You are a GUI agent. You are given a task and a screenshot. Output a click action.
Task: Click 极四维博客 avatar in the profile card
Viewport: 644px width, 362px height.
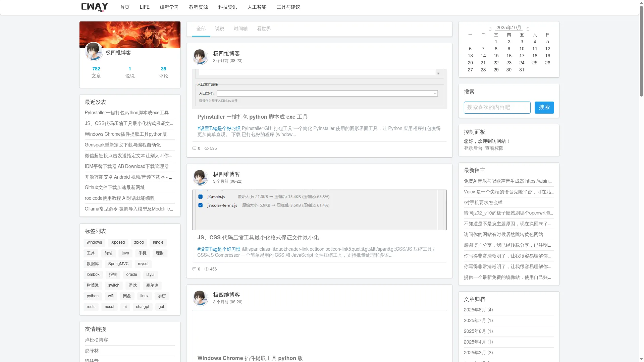point(94,51)
